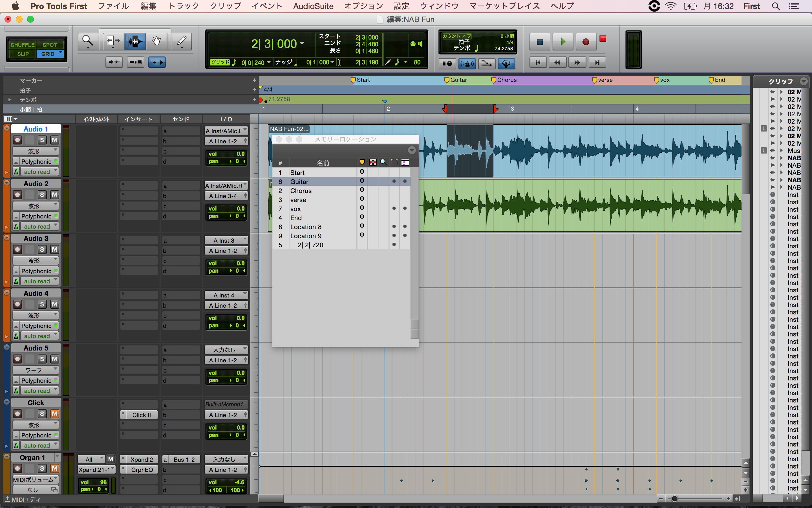Enable SLIP edit mode
This screenshot has height=508, width=812.
pos(23,54)
